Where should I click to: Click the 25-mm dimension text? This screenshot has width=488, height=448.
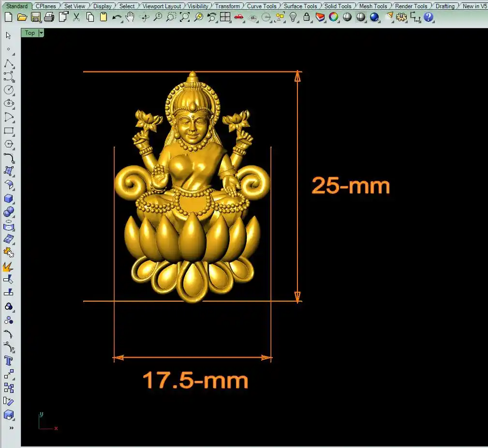point(351,186)
